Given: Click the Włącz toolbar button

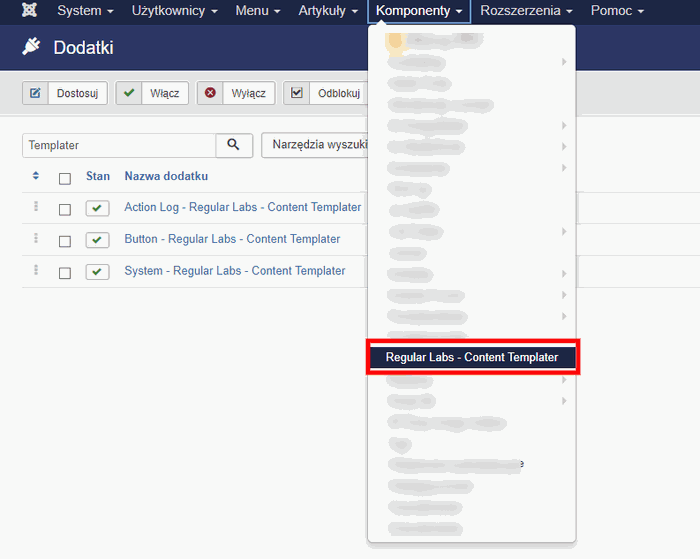Looking at the screenshot, I should pos(152,93).
